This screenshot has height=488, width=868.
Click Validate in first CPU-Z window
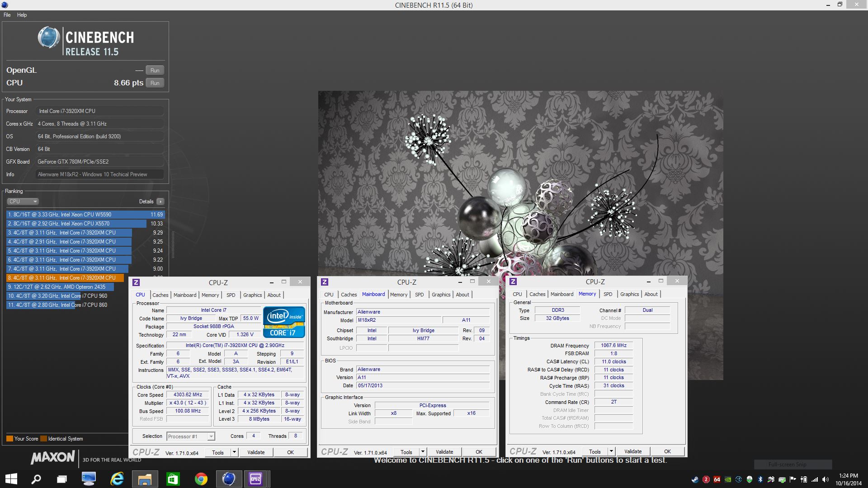(256, 452)
